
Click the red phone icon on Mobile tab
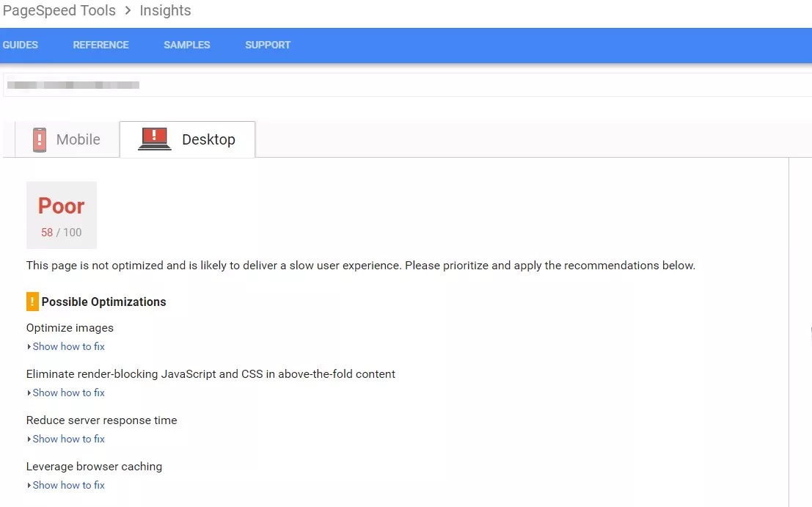pos(40,140)
